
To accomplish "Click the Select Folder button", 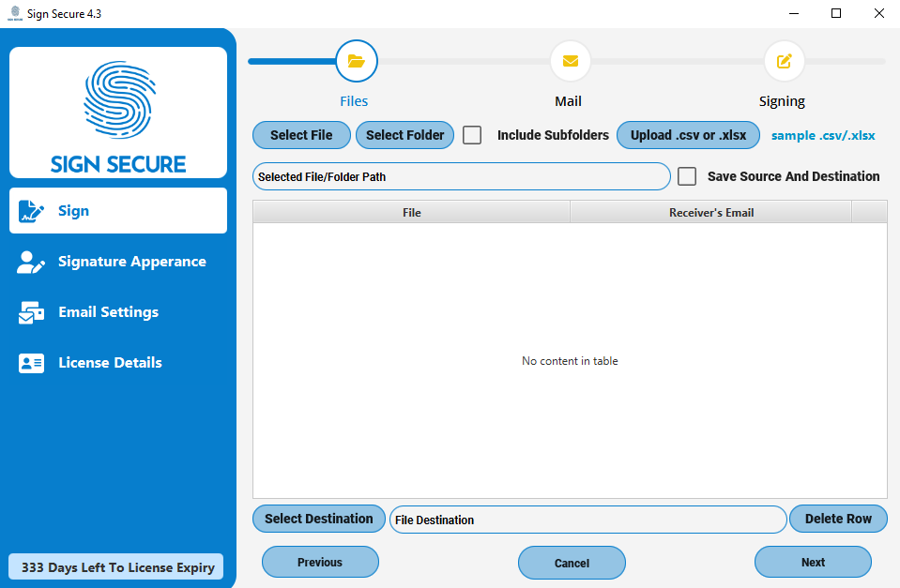I will point(404,135).
